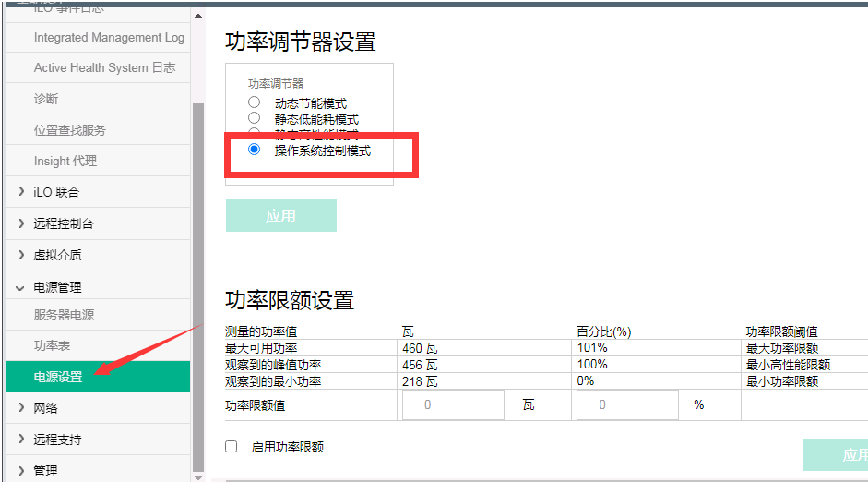Click the sidebar vertical scrollbar
The image size is (868, 482).
pyautogui.click(x=197, y=277)
